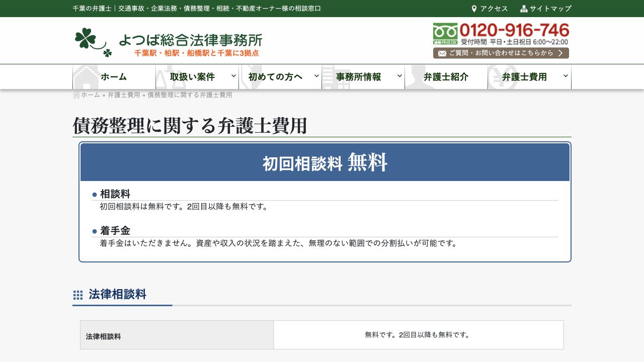
Task: Open the アクセス link
Action: (494, 9)
